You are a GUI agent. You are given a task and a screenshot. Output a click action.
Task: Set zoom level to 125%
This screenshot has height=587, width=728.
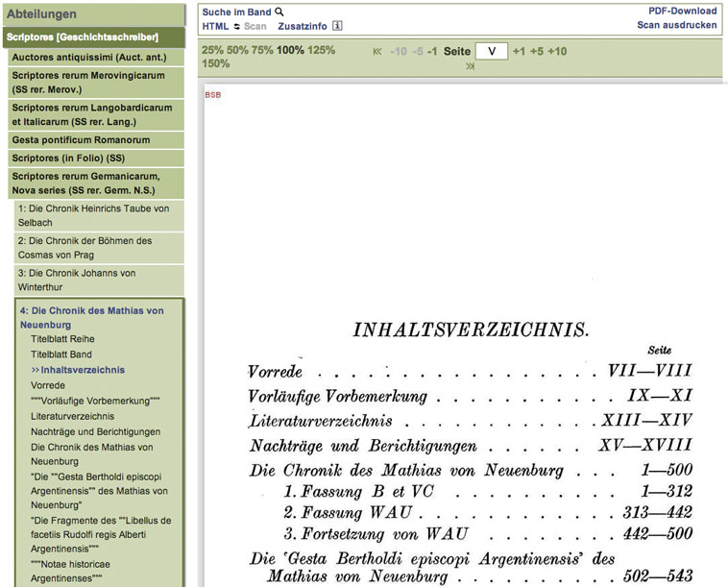(322, 50)
